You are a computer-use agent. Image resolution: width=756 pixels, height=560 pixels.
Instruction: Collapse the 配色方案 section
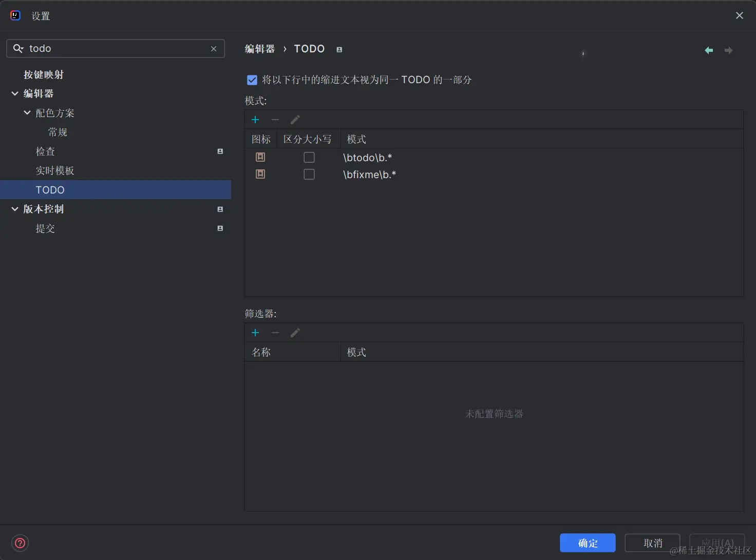coord(27,112)
